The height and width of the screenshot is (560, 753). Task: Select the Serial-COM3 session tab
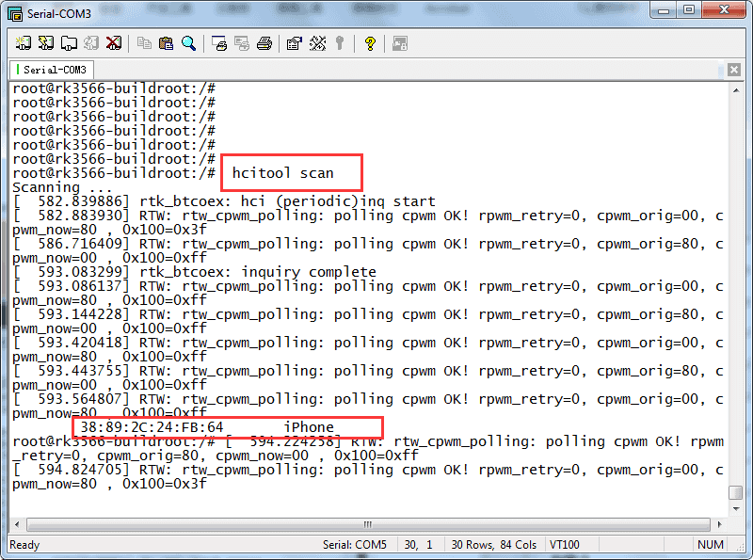[x=53, y=70]
